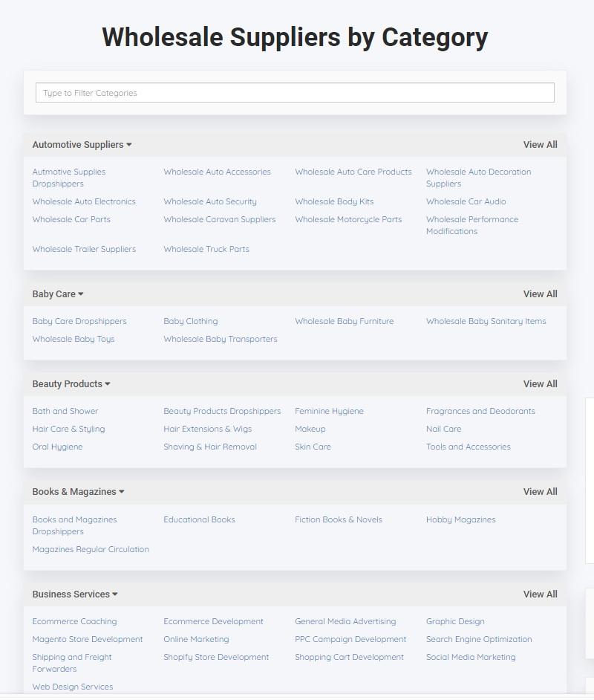Visit Fiction Books & Novels link

point(339,519)
